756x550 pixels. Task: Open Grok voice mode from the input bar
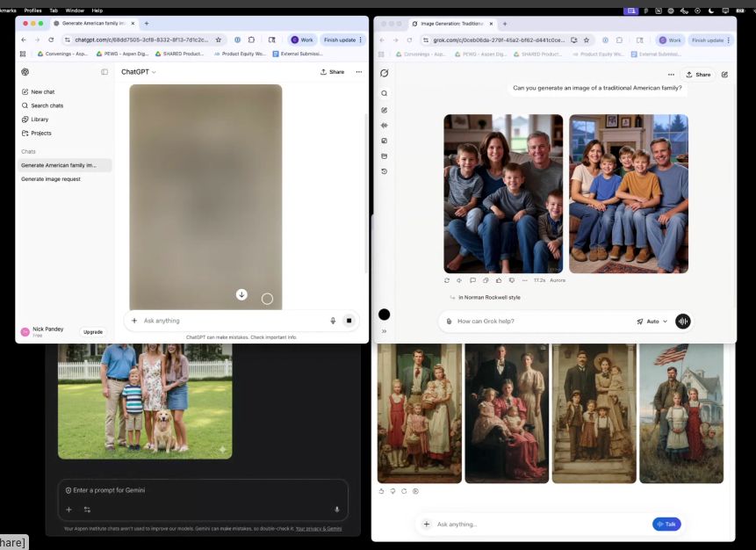point(683,321)
